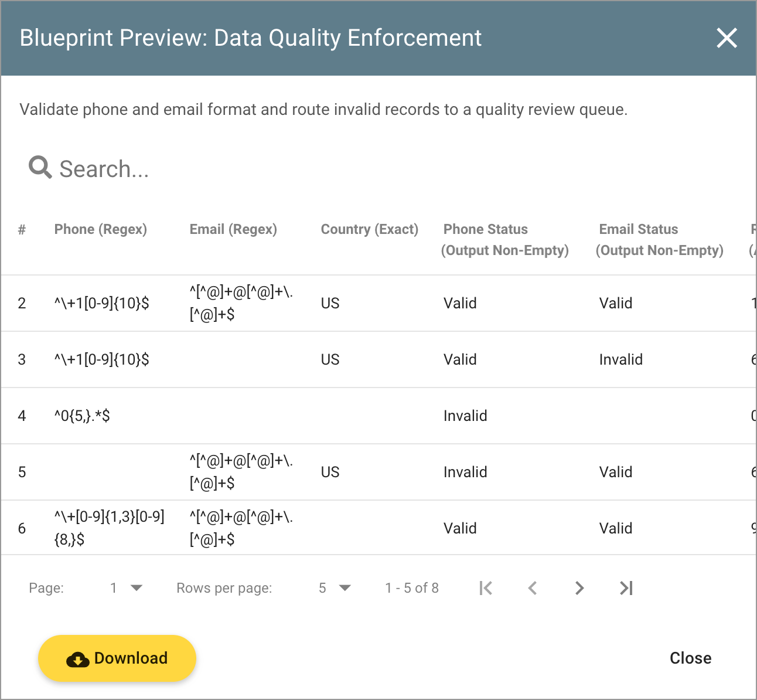
Task: Select row 6 phone regex cell
Action: pos(110,528)
